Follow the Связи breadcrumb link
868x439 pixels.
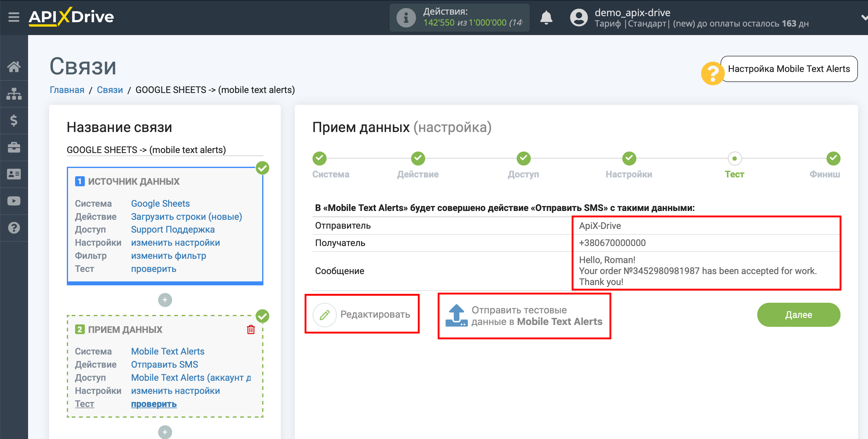[x=110, y=90]
